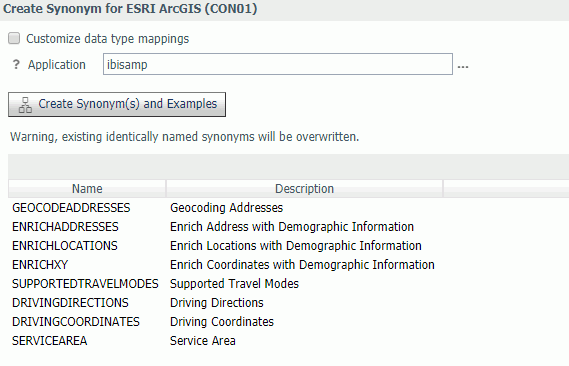Select the ENRICHLOCATIONS synonym
The height and width of the screenshot is (366, 569).
(x=65, y=246)
